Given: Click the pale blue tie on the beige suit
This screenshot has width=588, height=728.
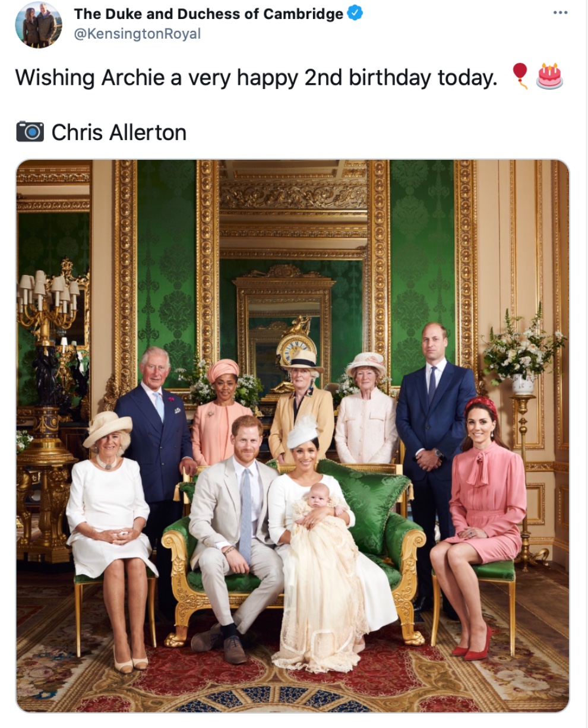Looking at the screenshot, I should [245, 515].
